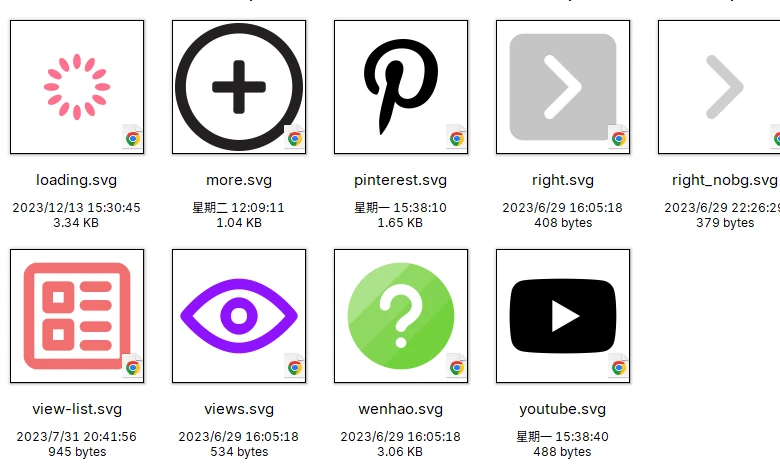780x475 pixels.
Task: Click the Chrome badge on wenhao.svg thumbnail
Action: coord(456,367)
